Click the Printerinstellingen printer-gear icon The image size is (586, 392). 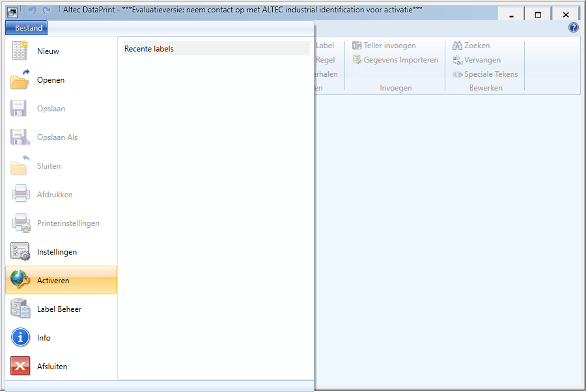(21, 223)
